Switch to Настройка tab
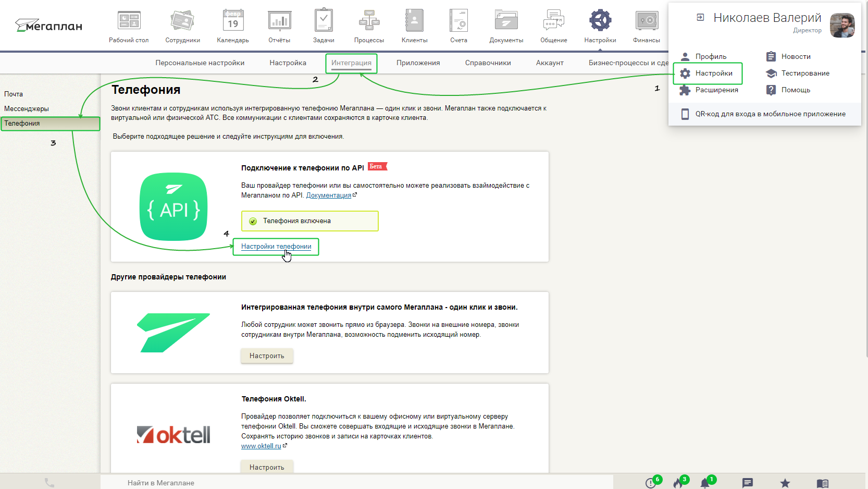Viewport: 868px width, 489px height. click(x=288, y=63)
